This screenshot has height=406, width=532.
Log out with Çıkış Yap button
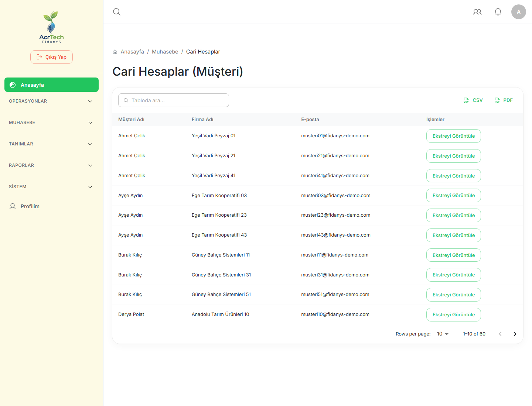coord(51,57)
